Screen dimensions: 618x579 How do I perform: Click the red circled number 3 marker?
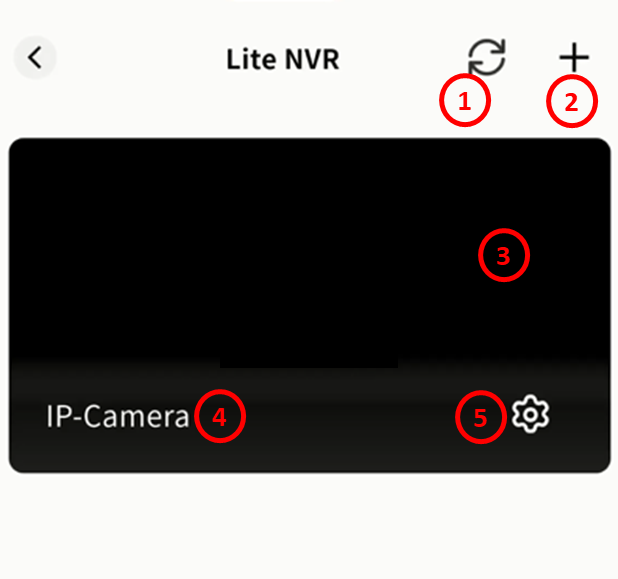pos(504,255)
